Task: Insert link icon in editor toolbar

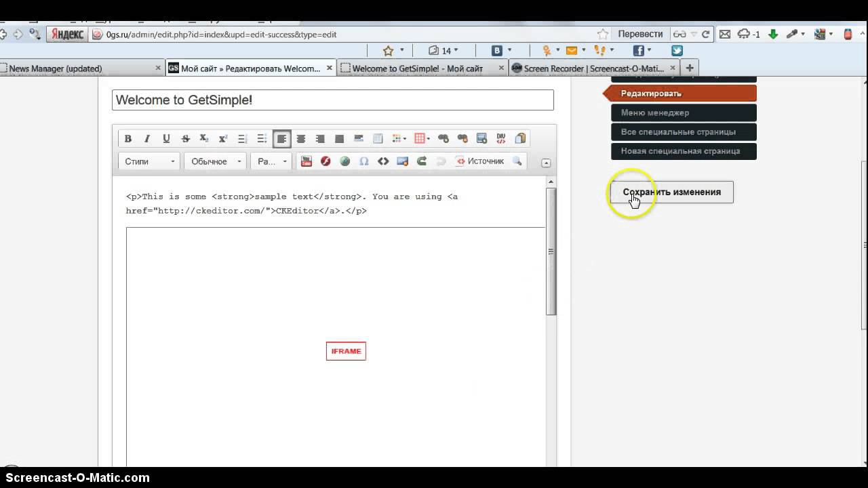Action: click(443, 139)
